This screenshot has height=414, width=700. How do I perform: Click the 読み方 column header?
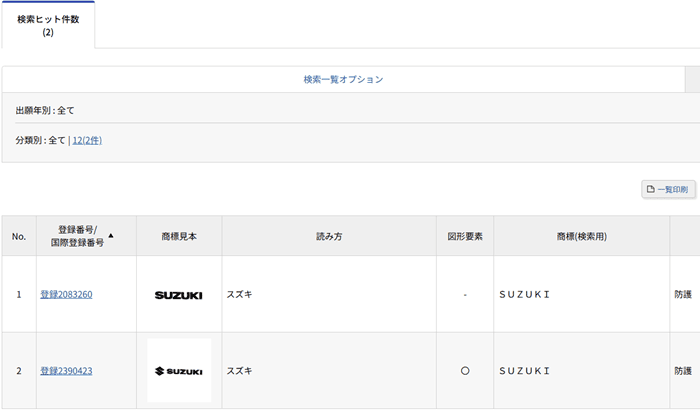tap(329, 236)
